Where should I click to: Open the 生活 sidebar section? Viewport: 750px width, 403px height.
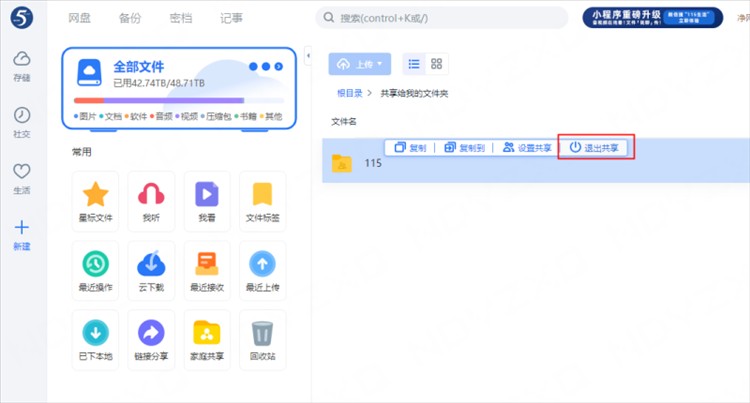point(22,179)
